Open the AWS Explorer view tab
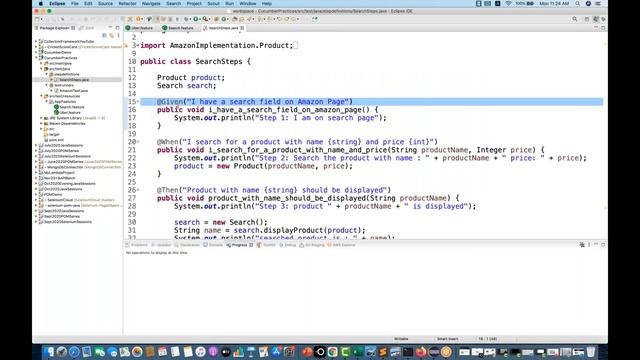This screenshot has width=640, height=360. point(341,245)
